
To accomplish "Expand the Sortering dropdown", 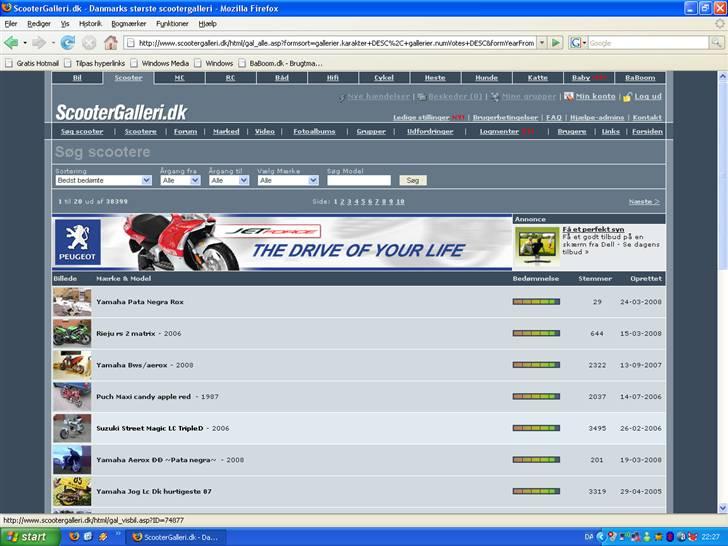I will 103,180.
